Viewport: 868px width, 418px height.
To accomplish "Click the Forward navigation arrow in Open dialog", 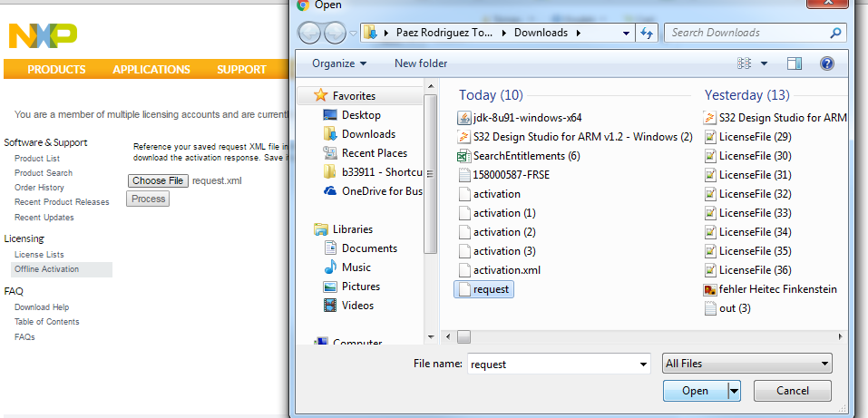I will (x=335, y=33).
